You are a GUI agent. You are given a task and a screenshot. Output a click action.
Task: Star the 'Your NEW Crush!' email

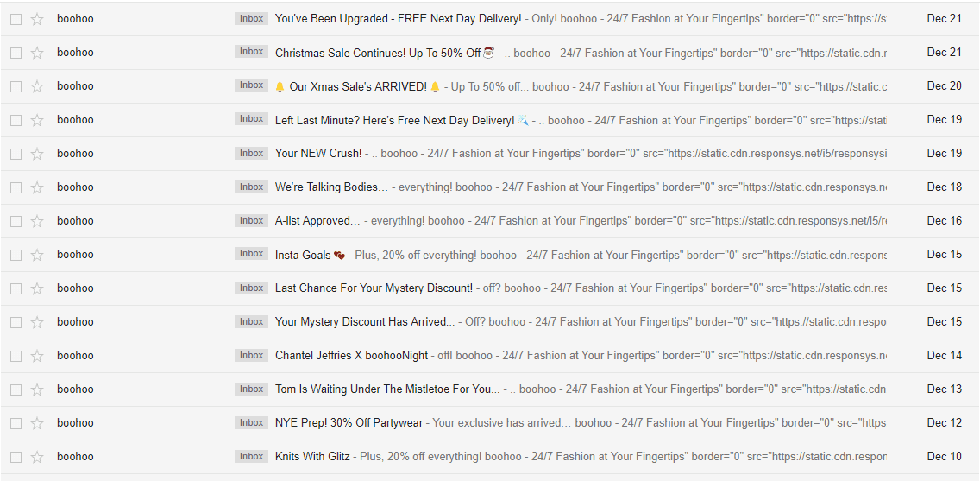coord(37,154)
